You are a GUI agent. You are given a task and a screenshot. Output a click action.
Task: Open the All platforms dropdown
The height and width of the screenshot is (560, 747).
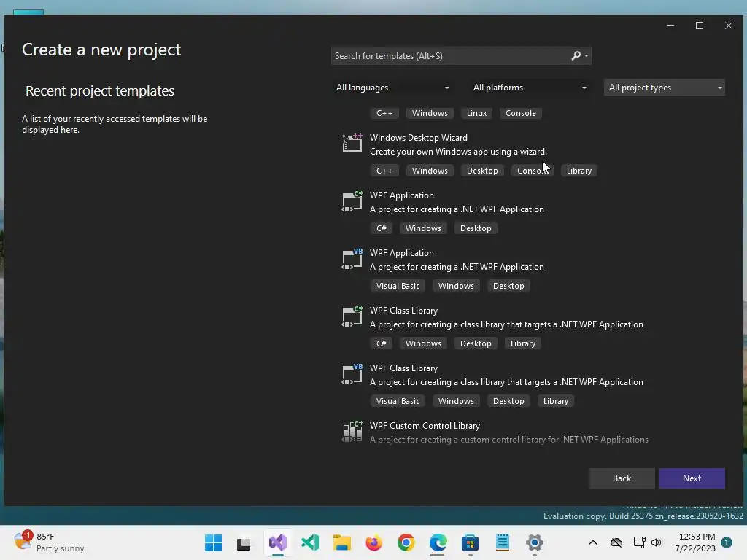530,87
